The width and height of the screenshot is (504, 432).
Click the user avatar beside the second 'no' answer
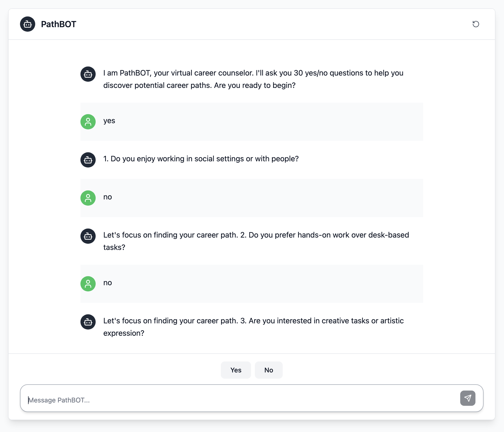[x=88, y=284]
